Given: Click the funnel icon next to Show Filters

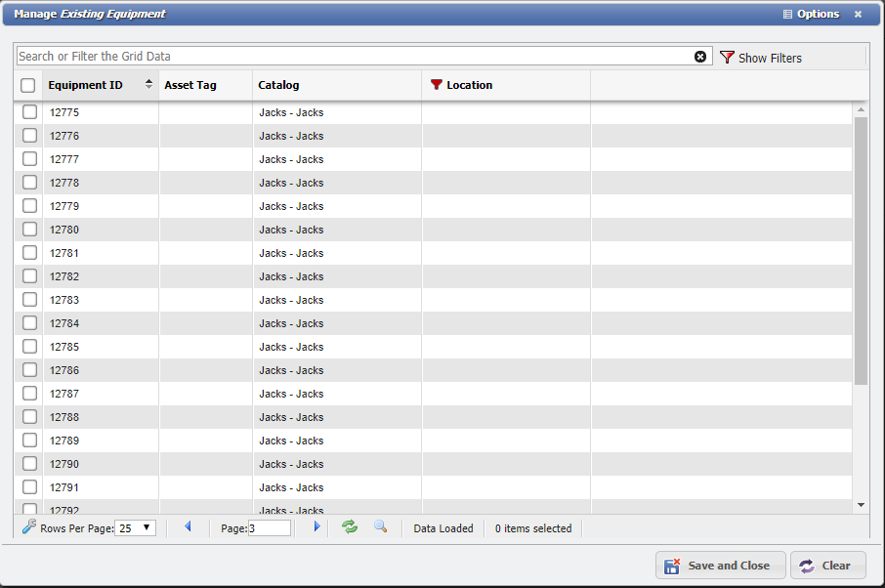Looking at the screenshot, I should [x=727, y=58].
